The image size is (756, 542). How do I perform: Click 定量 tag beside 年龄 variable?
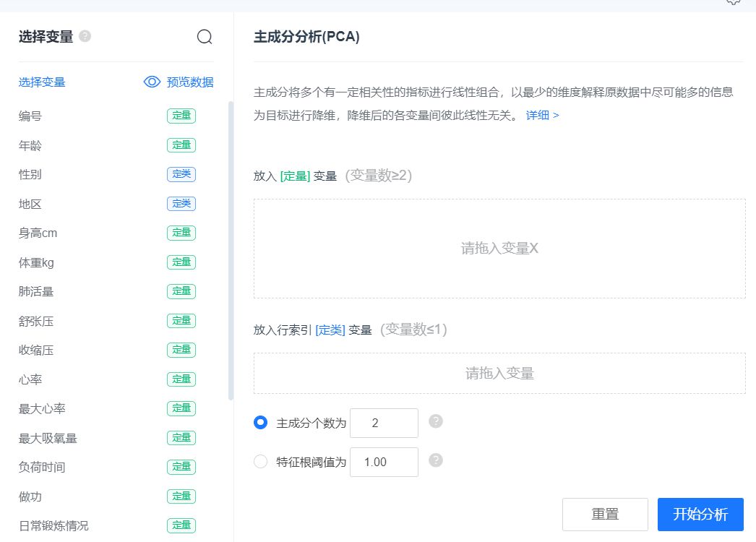[181, 145]
